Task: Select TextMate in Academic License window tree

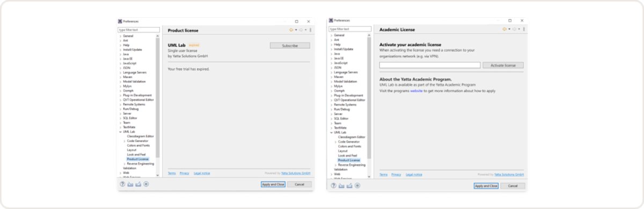Action: pos(340,128)
